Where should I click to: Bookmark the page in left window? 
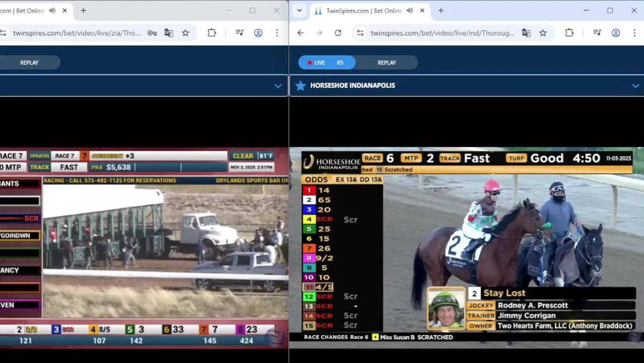point(185,33)
